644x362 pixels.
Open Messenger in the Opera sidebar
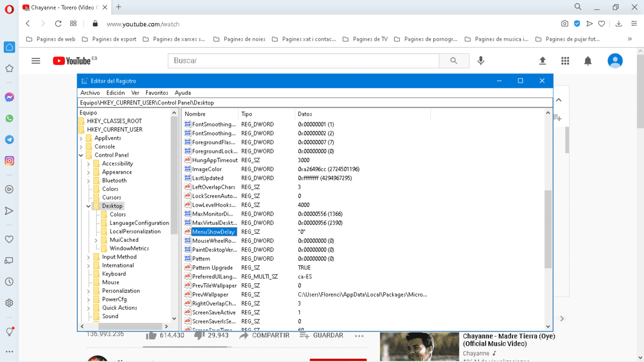click(9, 98)
